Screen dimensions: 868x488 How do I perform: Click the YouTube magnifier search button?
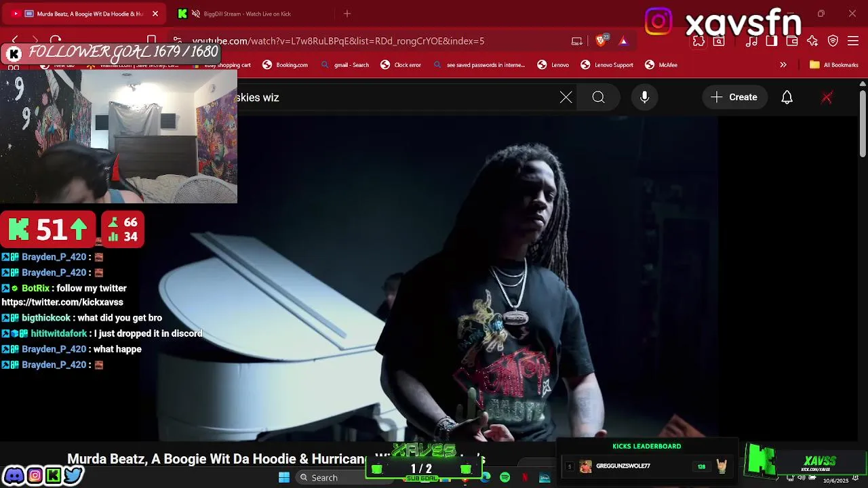[x=598, y=98]
